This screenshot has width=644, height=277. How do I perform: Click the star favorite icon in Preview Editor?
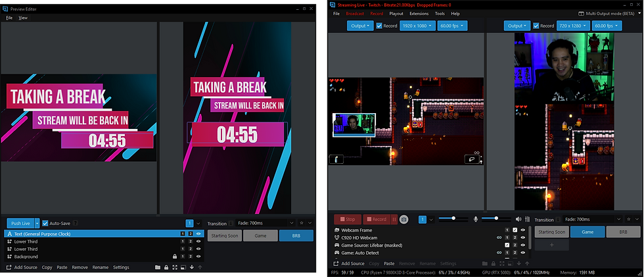pos(302,223)
